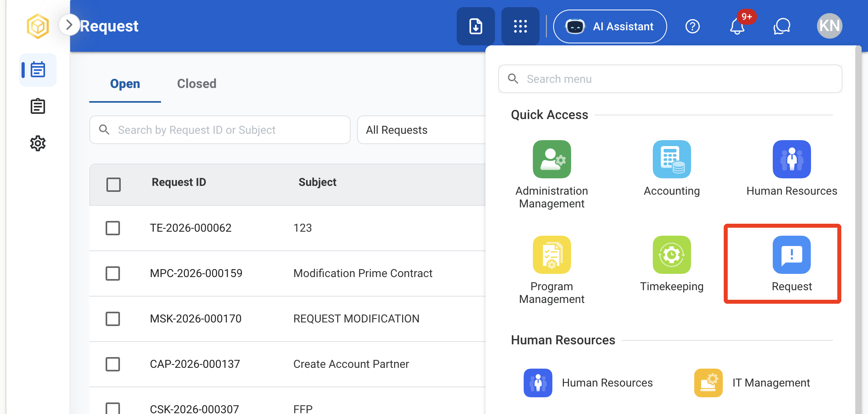
Task: Open Human Resources under Human Resources section
Action: tap(588, 383)
